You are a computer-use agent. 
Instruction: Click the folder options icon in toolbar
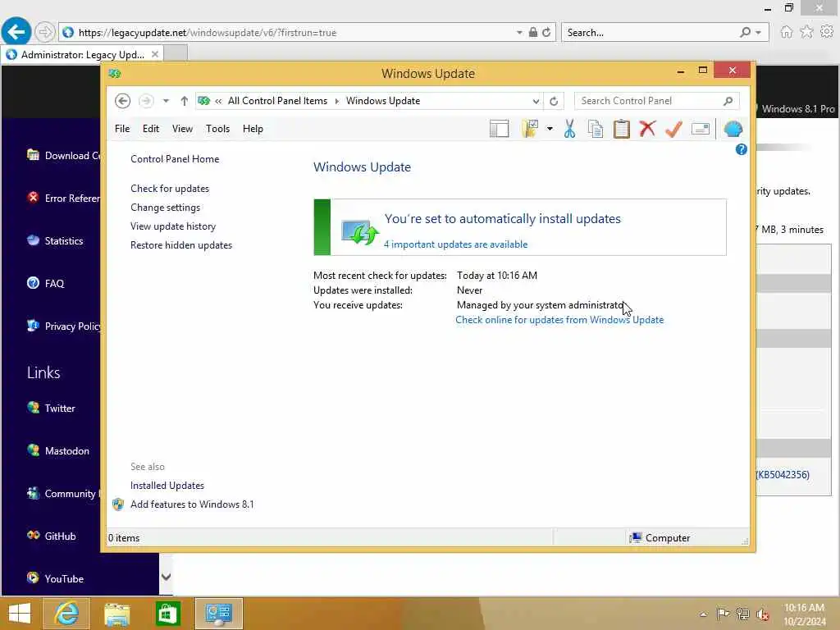[529, 129]
